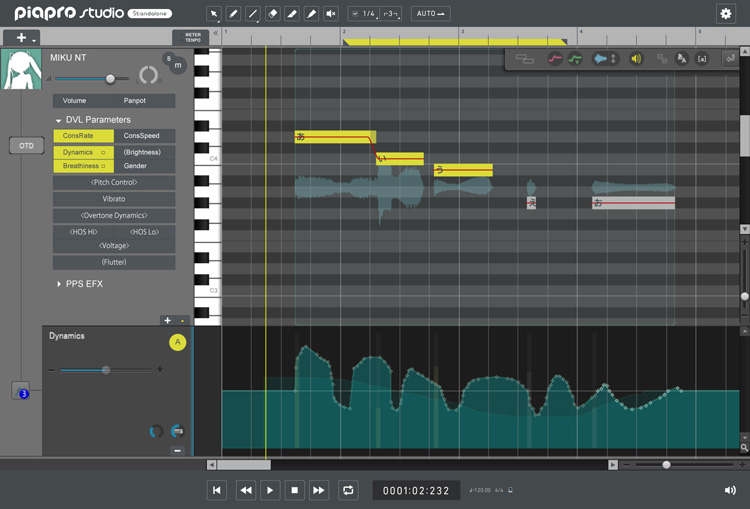Stop playback with the stop button
750x509 pixels.
pos(295,490)
